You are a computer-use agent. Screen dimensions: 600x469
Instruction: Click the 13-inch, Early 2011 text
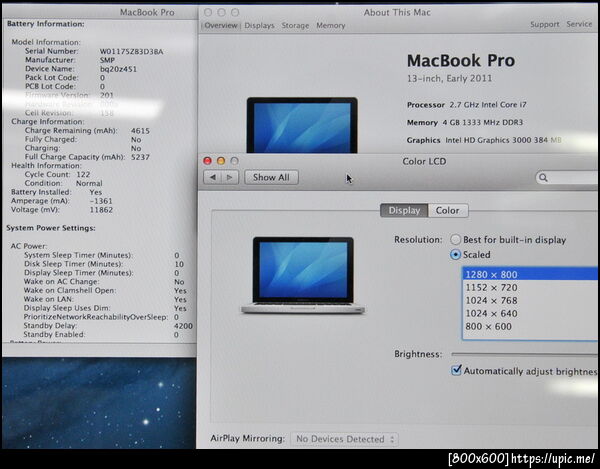pos(449,78)
